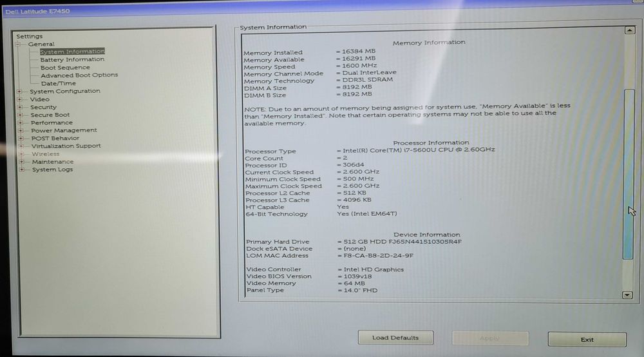Click the scroll up arrow
The height and width of the screenshot is (357, 644).
(630, 30)
